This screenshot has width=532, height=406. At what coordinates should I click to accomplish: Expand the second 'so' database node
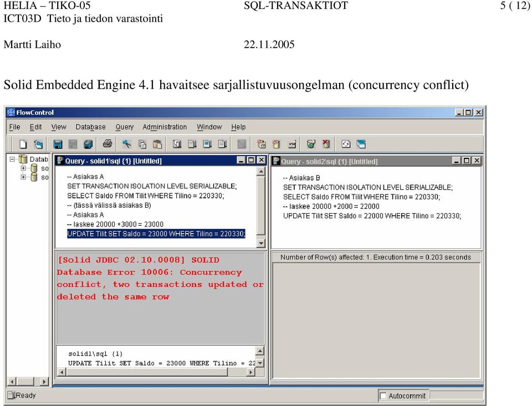point(23,177)
